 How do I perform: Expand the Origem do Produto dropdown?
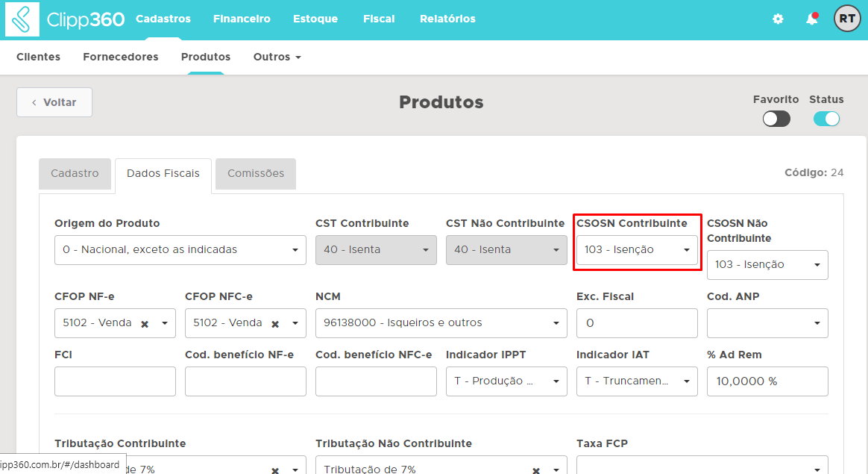(180, 250)
